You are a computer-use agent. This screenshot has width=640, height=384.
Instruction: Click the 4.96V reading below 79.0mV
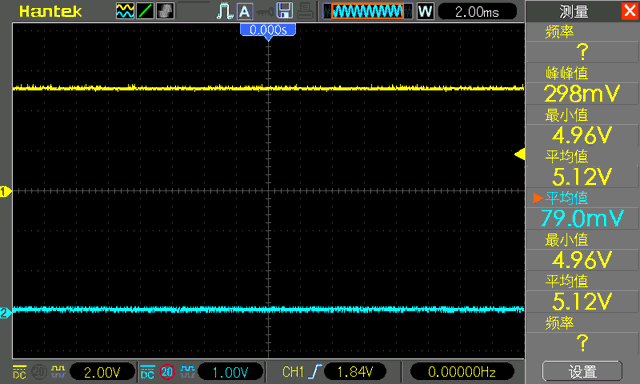(x=582, y=260)
